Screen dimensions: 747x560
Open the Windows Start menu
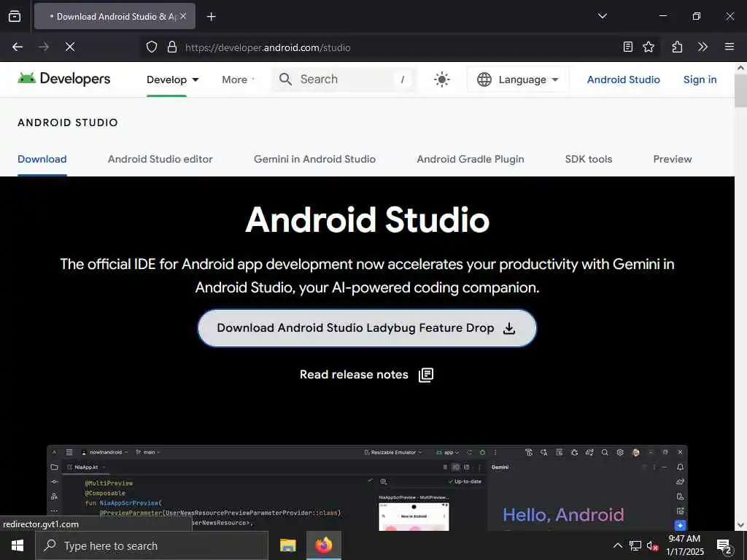[x=18, y=545]
